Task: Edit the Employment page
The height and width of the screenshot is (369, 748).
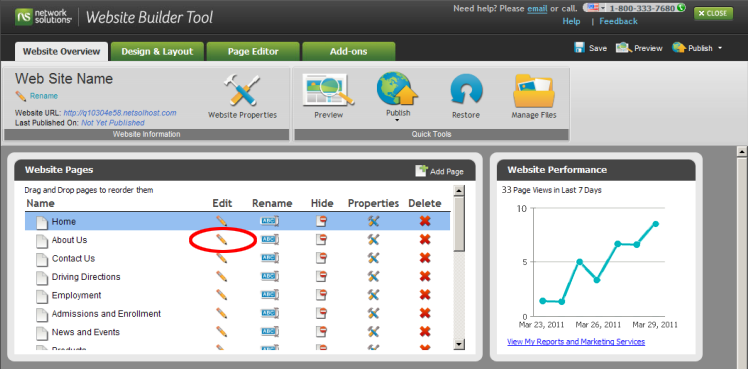Action: point(221,295)
